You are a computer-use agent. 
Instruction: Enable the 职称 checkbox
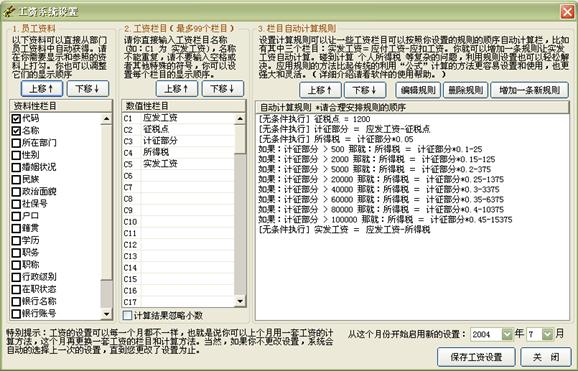coord(16,265)
